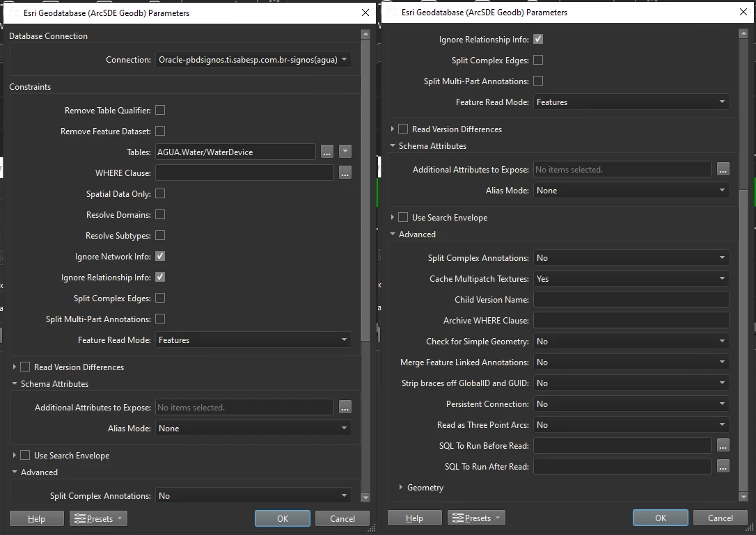Open Presets menu in right dialog
The image size is (756, 535).
click(x=476, y=518)
